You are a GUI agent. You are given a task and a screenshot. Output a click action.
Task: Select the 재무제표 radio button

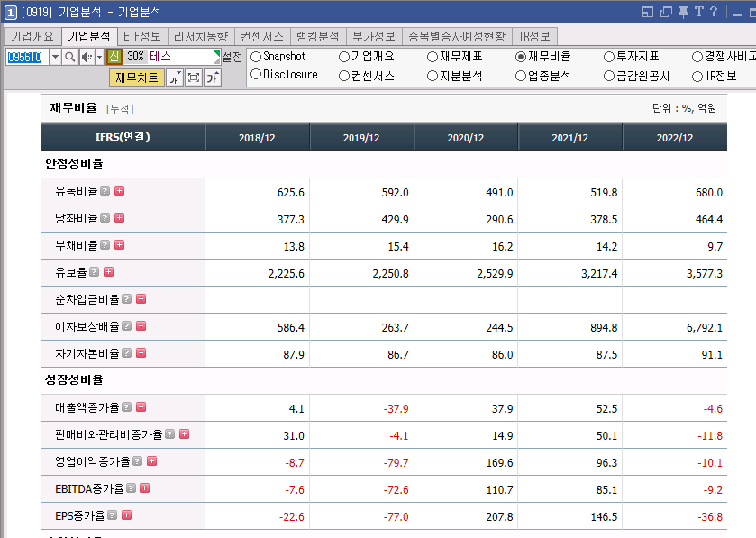(433, 57)
